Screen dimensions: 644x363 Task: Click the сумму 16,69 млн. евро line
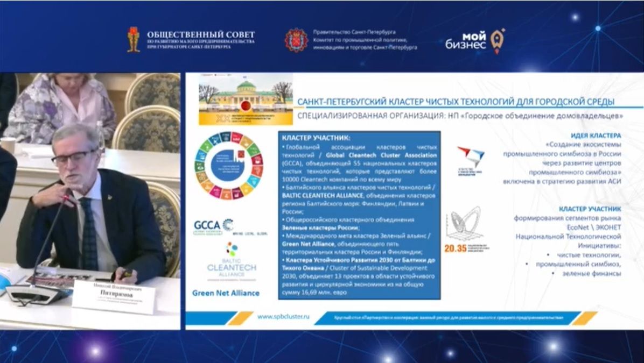coord(314,292)
